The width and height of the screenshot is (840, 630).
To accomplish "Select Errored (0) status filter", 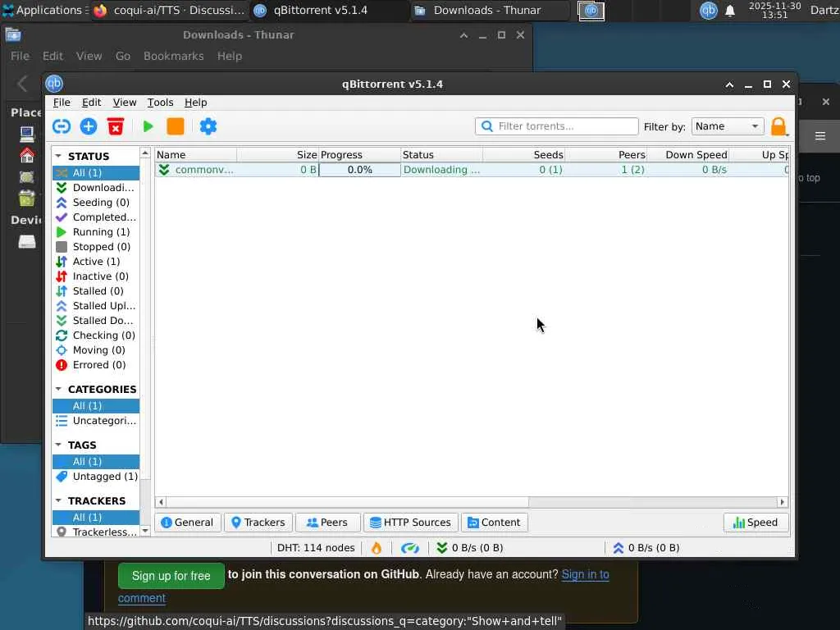I will click(x=96, y=365).
